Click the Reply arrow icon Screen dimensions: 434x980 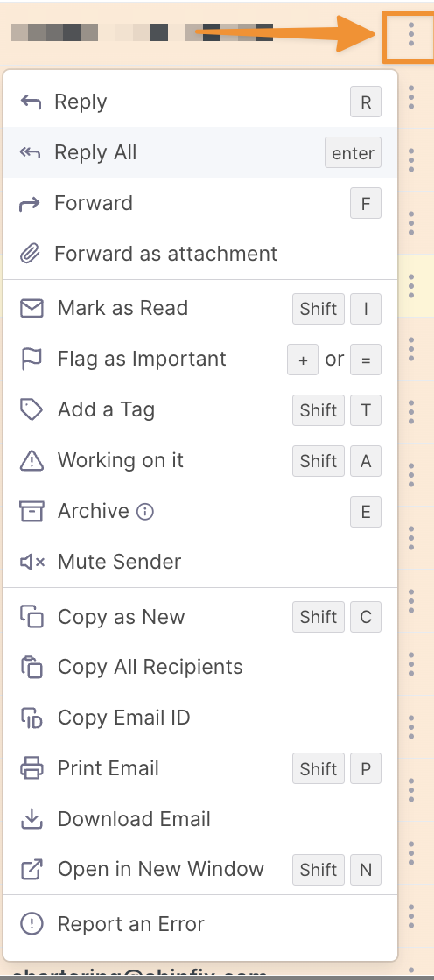[x=31, y=101]
